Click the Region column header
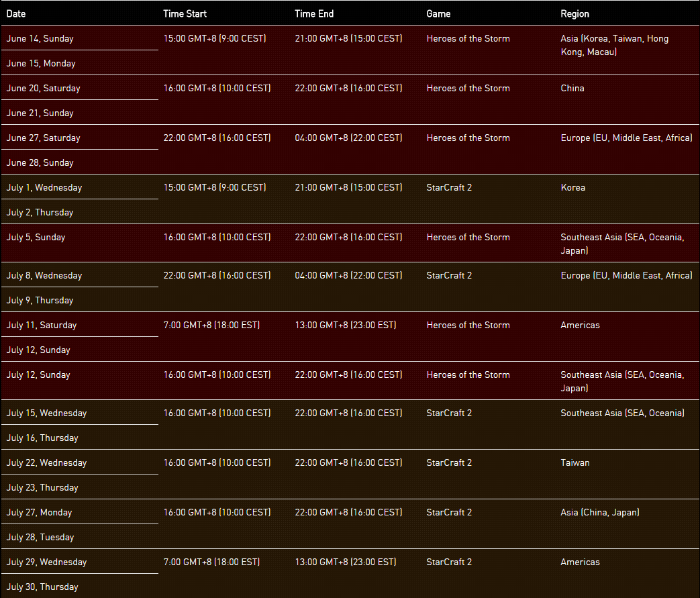The image size is (700, 598). (575, 14)
